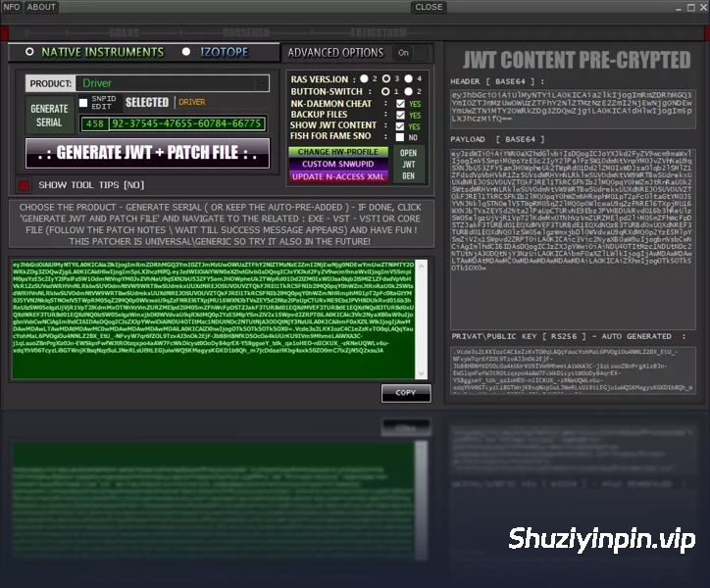Click the 'PRODUCT:' label
Screen dimensions: 710x588
pyautogui.click(x=51, y=83)
